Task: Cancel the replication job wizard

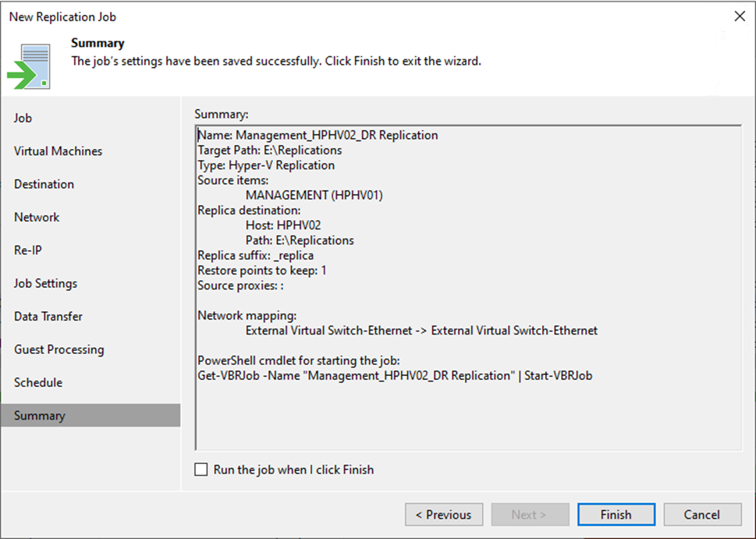Action: click(x=701, y=515)
